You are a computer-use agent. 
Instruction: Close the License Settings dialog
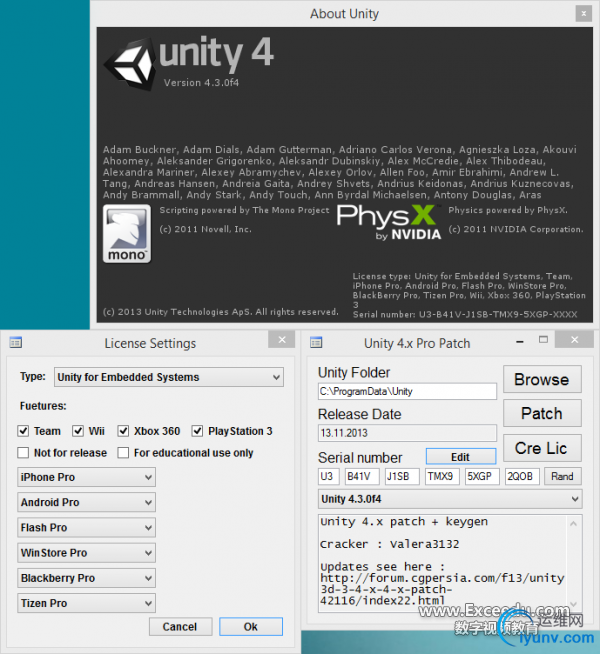(x=282, y=340)
